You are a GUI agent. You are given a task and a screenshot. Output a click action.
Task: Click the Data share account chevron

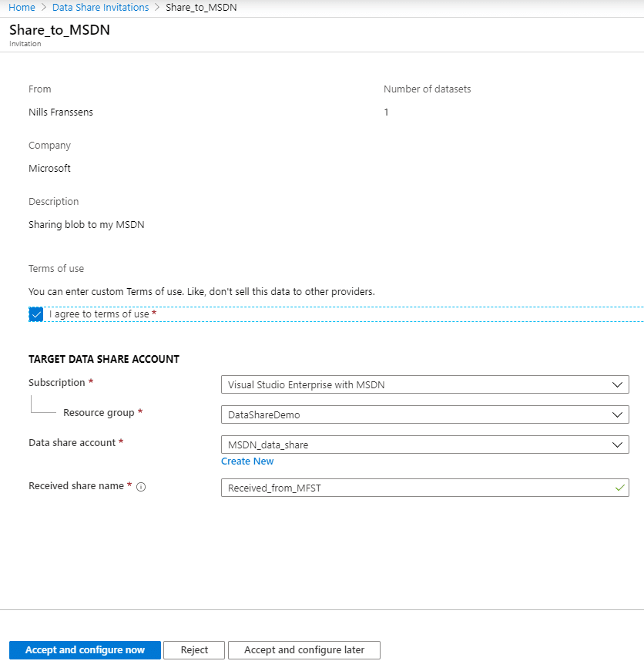tap(617, 445)
